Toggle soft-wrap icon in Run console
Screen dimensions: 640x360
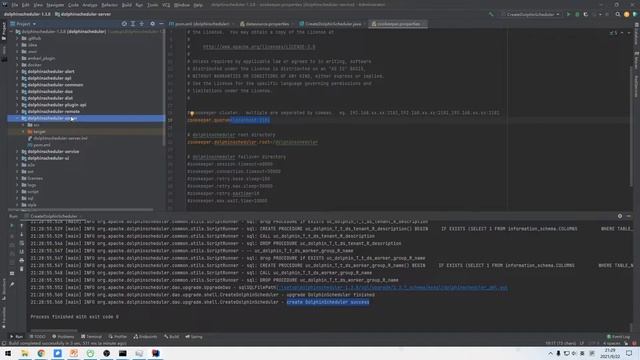[x=22, y=243]
